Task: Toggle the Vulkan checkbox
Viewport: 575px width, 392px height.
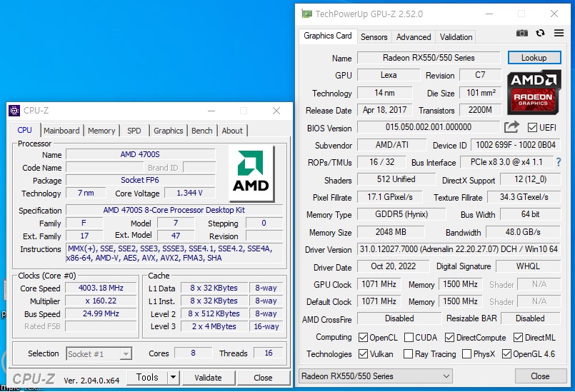Action: coord(363,354)
